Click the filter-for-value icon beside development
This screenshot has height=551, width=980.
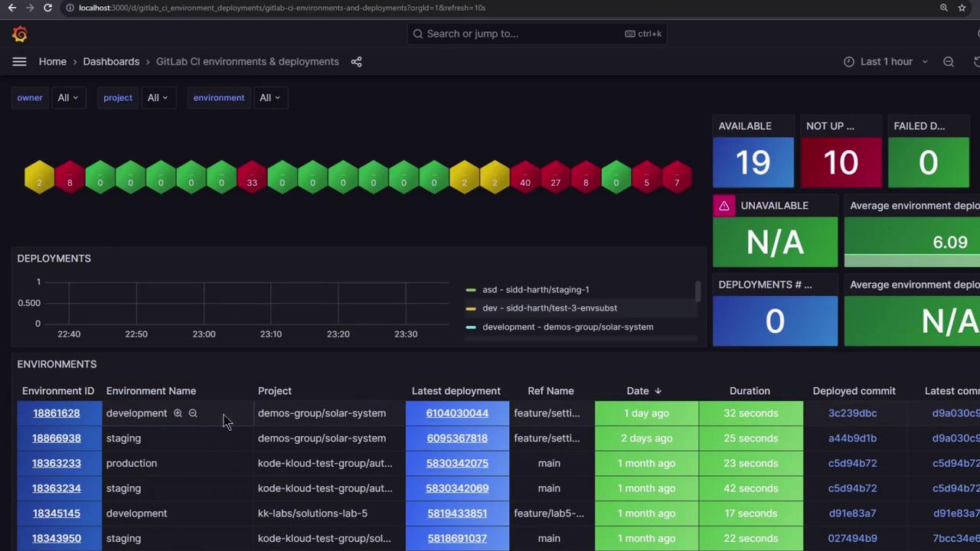[x=178, y=413]
